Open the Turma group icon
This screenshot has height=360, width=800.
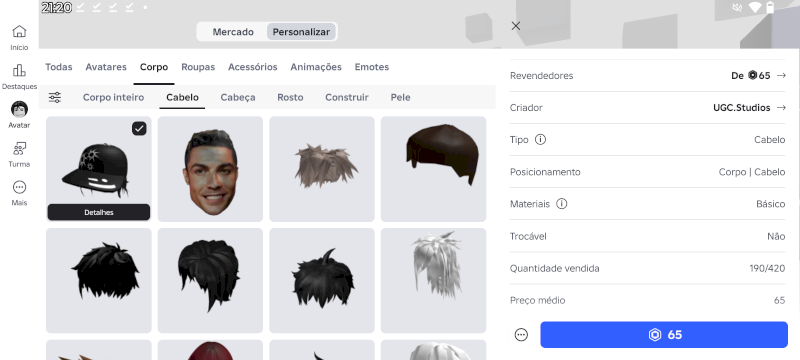pos(19,148)
